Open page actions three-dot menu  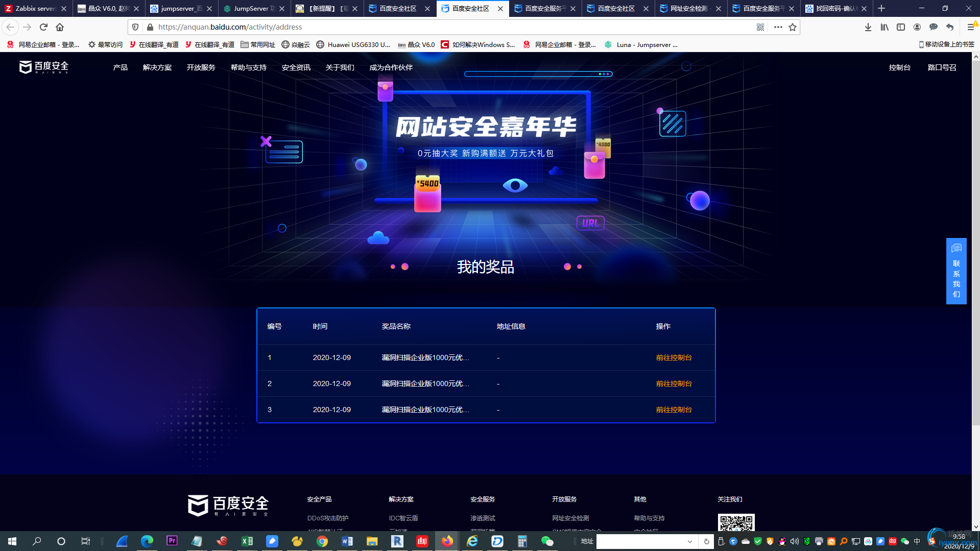[x=778, y=27]
